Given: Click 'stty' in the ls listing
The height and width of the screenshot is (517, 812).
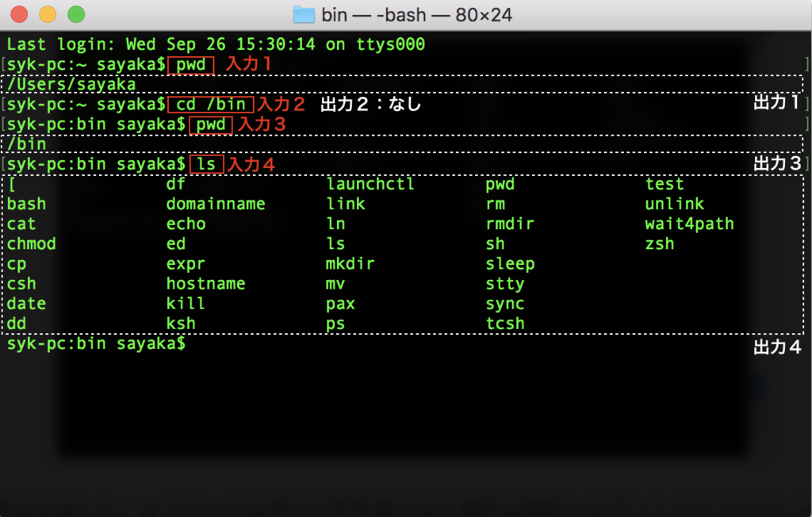Looking at the screenshot, I should (505, 284).
